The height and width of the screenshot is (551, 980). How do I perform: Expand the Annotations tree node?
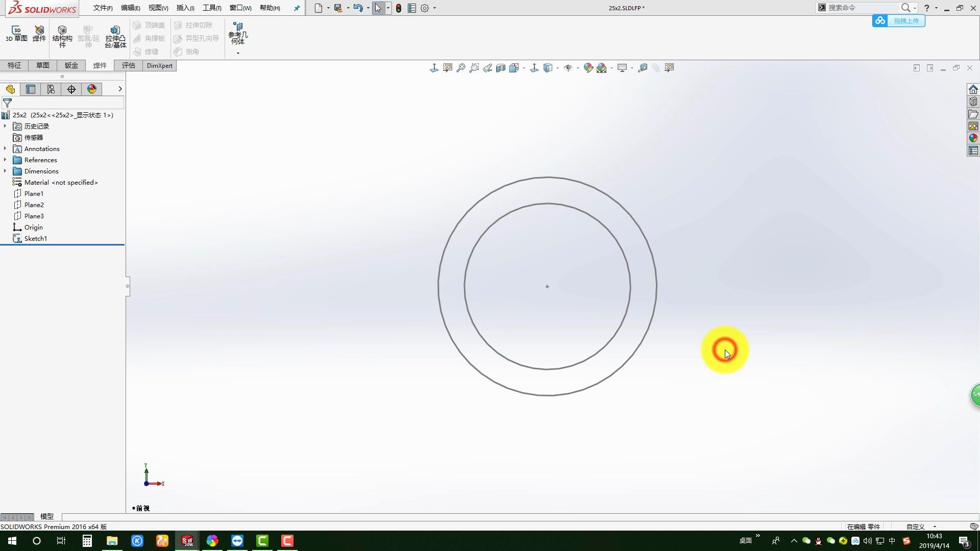point(5,148)
